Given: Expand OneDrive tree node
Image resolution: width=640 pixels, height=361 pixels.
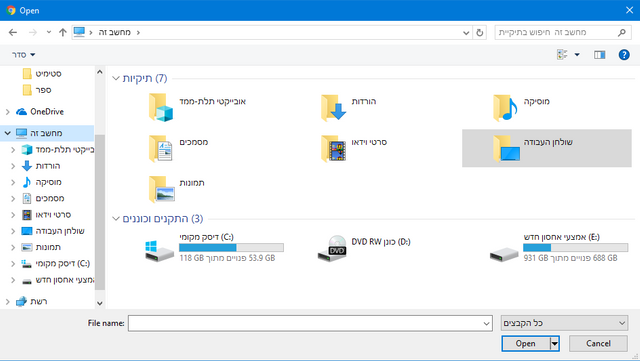Looking at the screenshot, I should tap(8, 111).
